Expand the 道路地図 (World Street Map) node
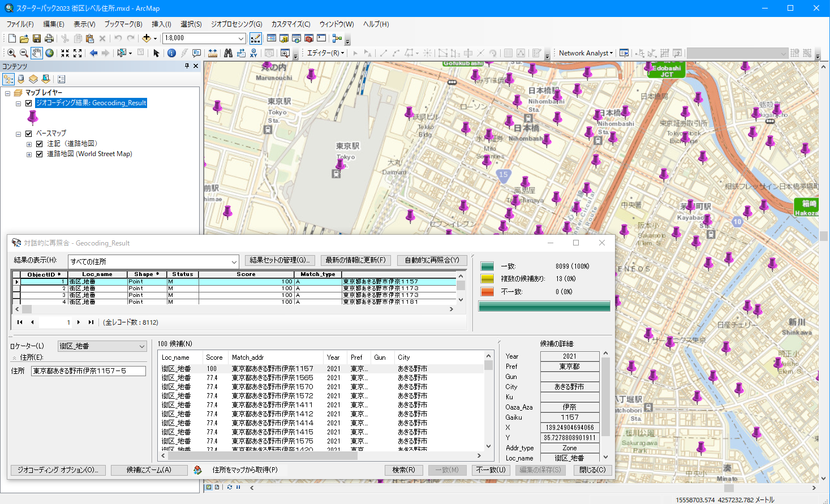Screen dimensions: 830x504 point(29,154)
